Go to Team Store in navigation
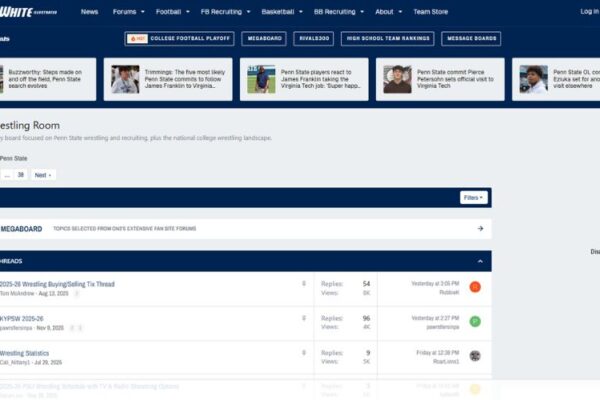Screen dimensions: 600x400 (x=430, y=12)
